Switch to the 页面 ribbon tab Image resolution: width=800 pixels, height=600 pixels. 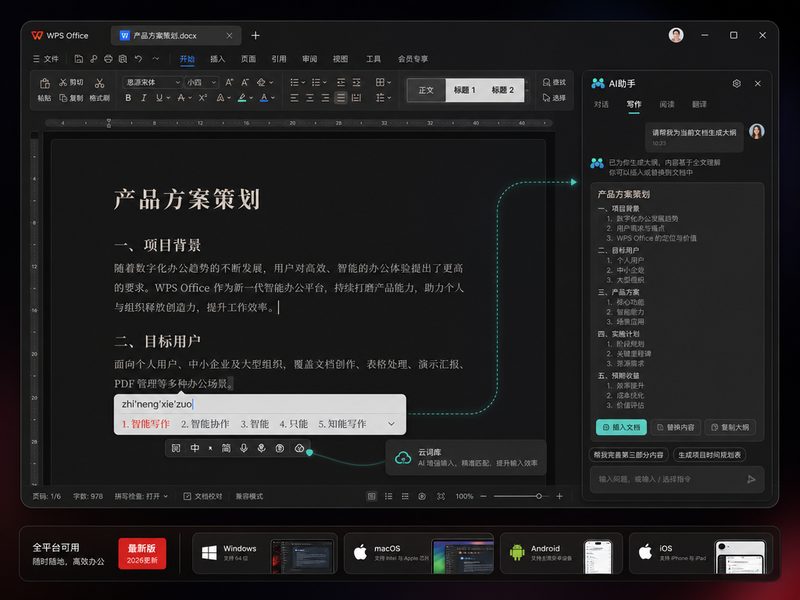click(248, 59)
